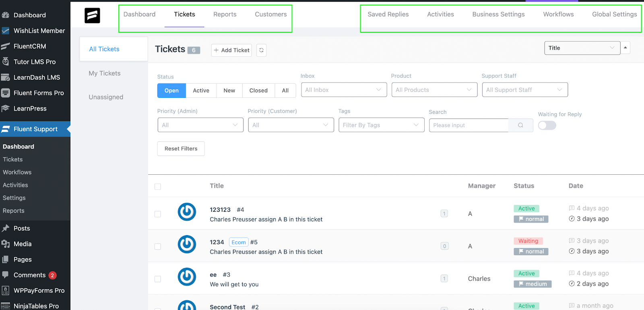This screenshot has height=310, width=644.
Task: Open the Saved Replies tab
Action: pyautogui.click(x=388, y=14)
